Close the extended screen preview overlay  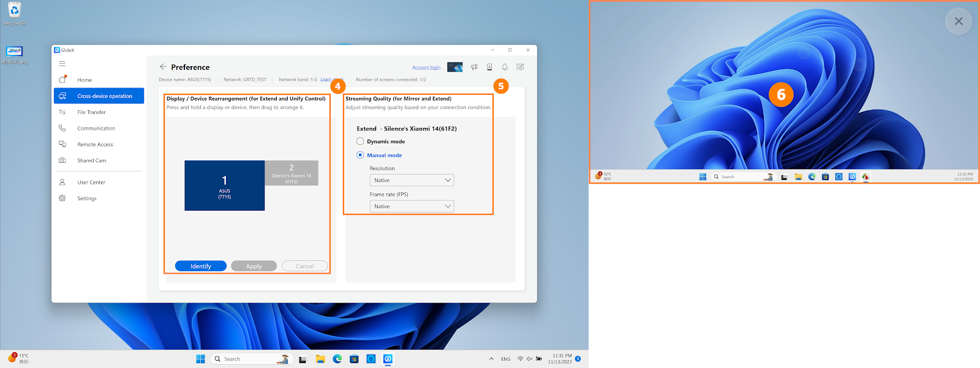(x=959, y=21)
